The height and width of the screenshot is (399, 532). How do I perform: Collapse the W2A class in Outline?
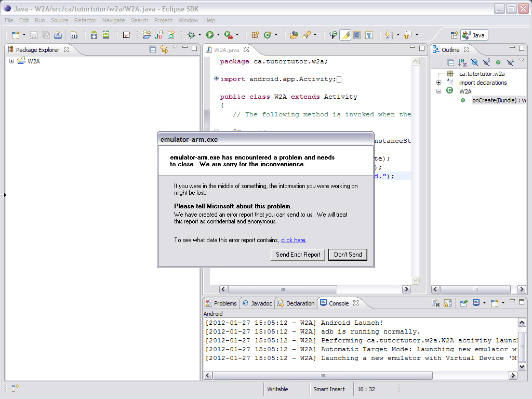pyautogui.click(x=438, y=91)
